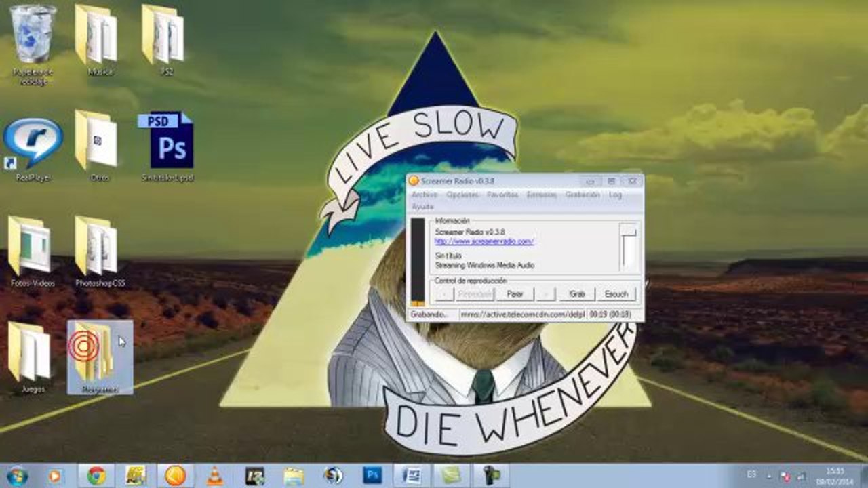868x488 pixels.
Task: Open the Opciones menu
Action: tap(462, 195)
